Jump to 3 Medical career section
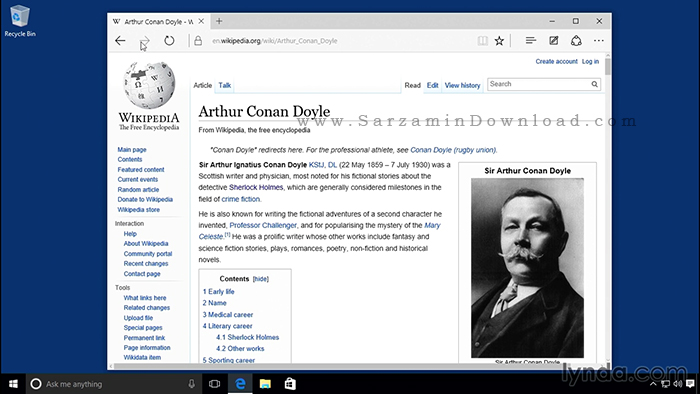 pyautogui.click(x=228, y=315)
